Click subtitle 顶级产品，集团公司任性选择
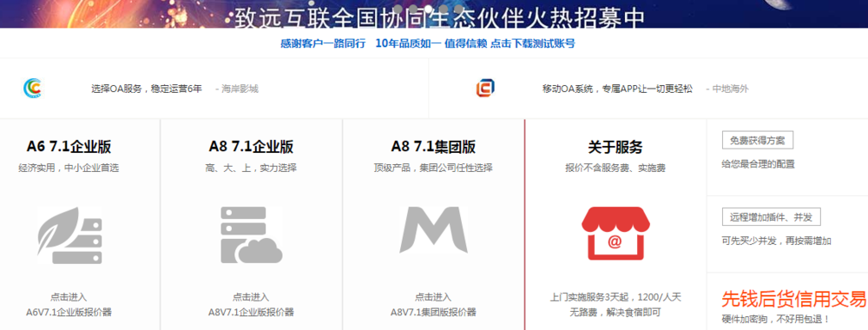Viewport: 868px width, 330px height. point(433,168)
